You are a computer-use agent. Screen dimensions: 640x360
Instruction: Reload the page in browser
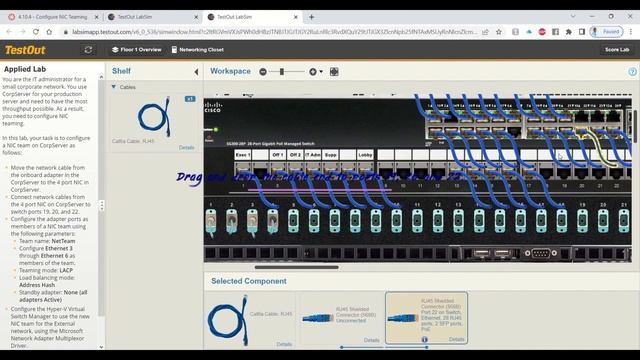[36, 32]
